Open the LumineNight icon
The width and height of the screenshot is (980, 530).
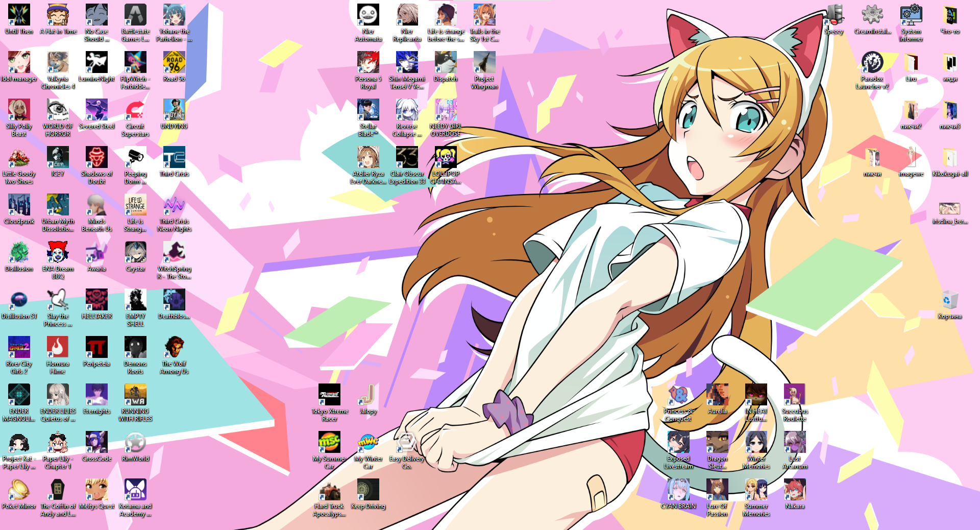[x=96, y=67]
